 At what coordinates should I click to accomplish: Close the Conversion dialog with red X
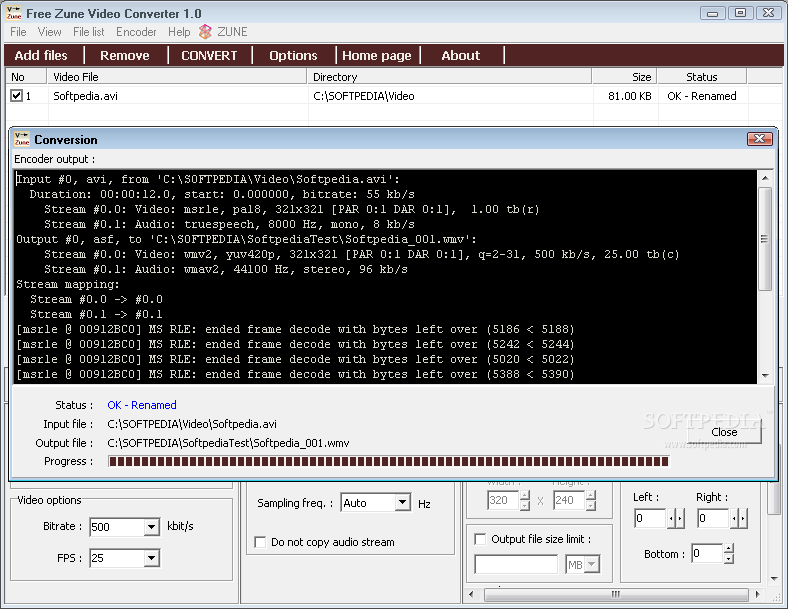759,139
